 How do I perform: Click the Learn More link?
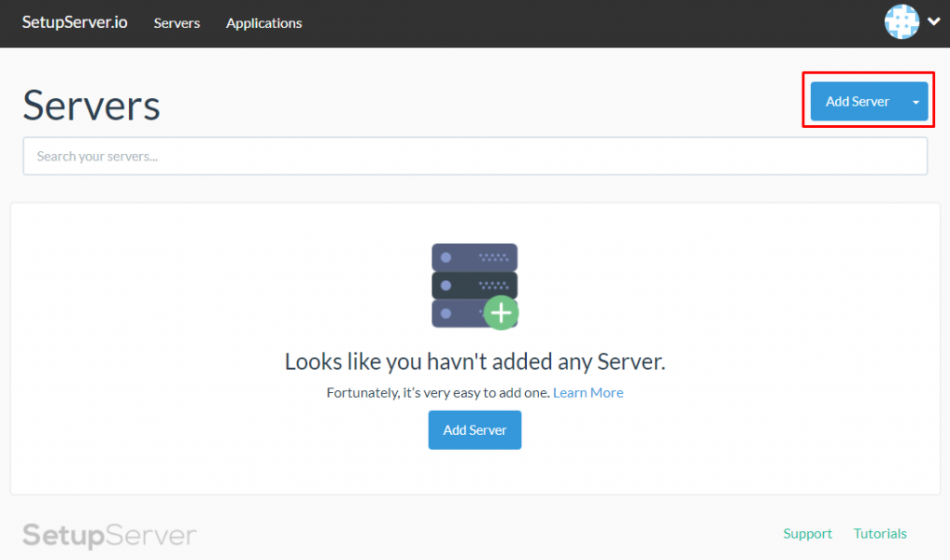pos(588,392)
